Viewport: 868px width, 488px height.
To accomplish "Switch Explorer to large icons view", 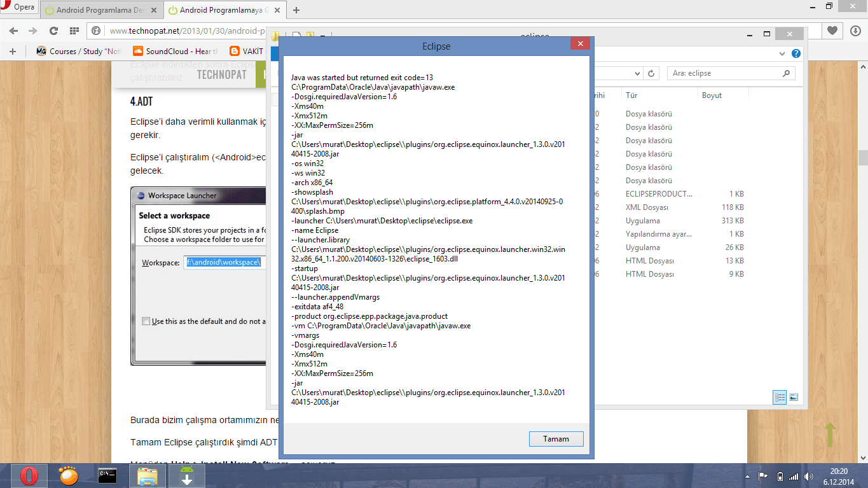I will click(794, 397).
